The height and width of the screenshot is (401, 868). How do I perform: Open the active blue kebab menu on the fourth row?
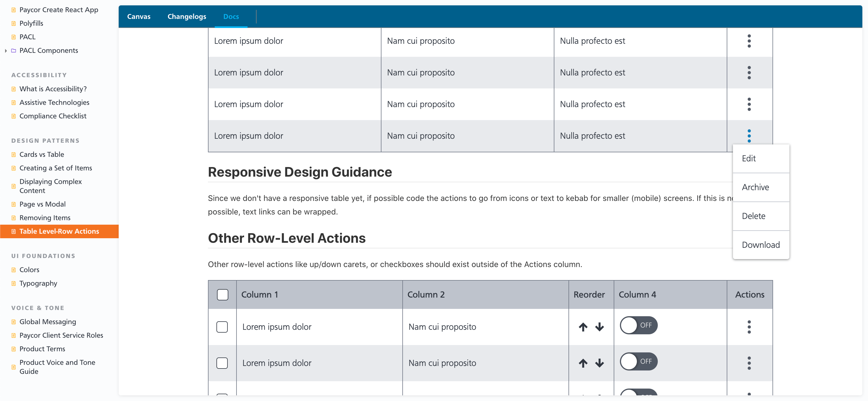[x=749, y=136]
